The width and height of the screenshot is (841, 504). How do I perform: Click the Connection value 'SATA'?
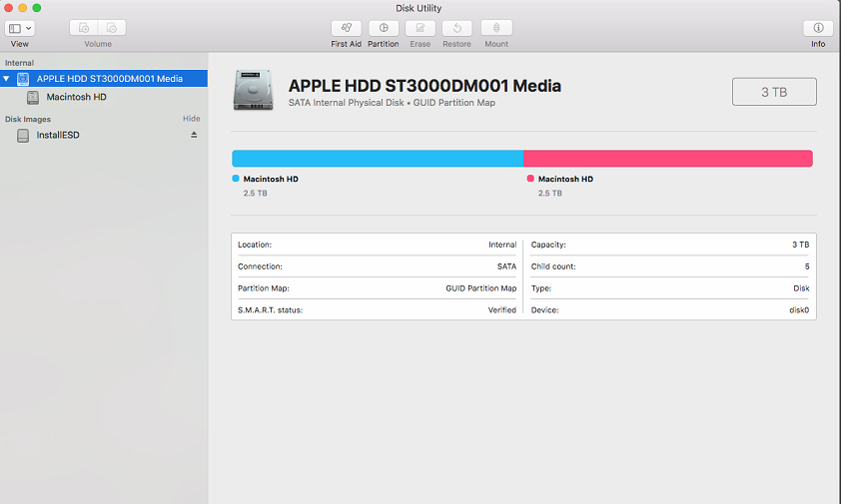point(506,266)
